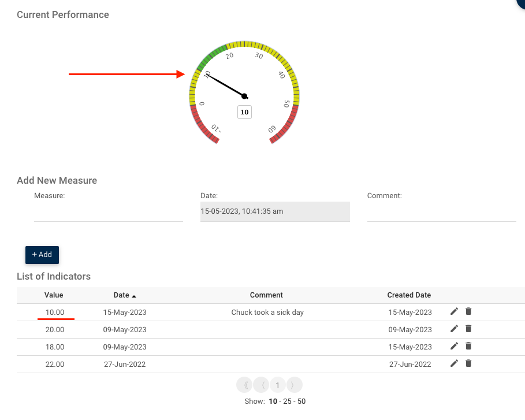Go to first page of indicators

244,385
